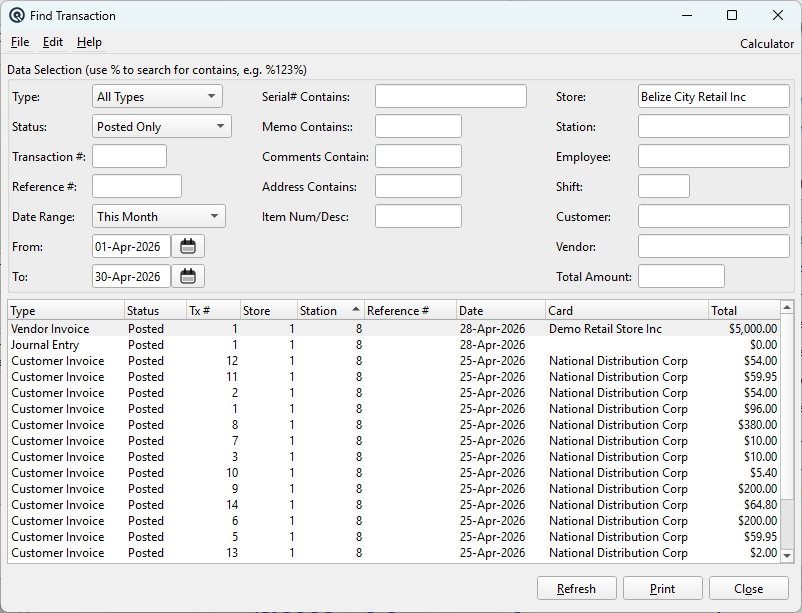This screenshot has width=802, height=613.
Task: Click the To date field 30-Apr-2026
Action: [x=131, y=277]
